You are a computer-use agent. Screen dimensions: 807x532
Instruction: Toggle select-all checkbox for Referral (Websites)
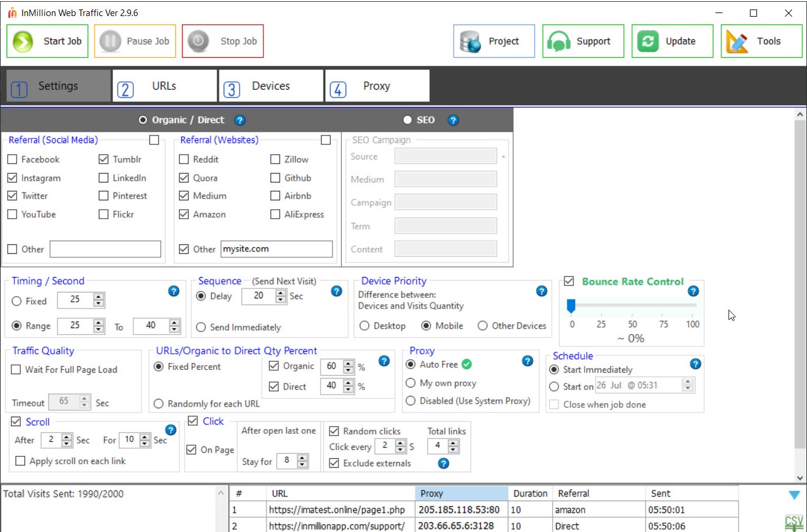[x=325, y=140]
